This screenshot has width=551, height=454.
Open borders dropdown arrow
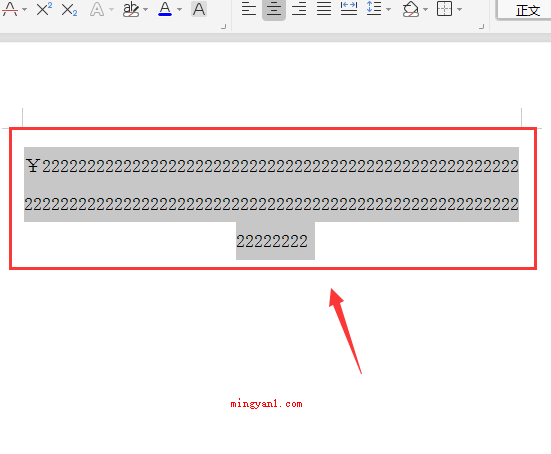459,9
